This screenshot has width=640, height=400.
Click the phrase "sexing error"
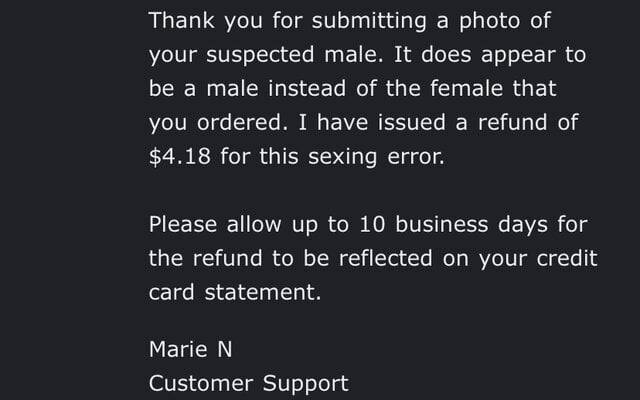(376, 157)
